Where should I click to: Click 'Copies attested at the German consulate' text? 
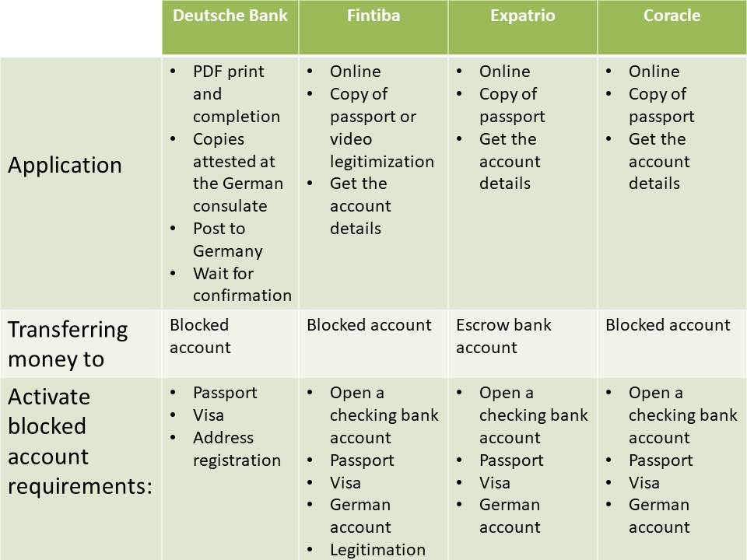[x=238, y=173]
